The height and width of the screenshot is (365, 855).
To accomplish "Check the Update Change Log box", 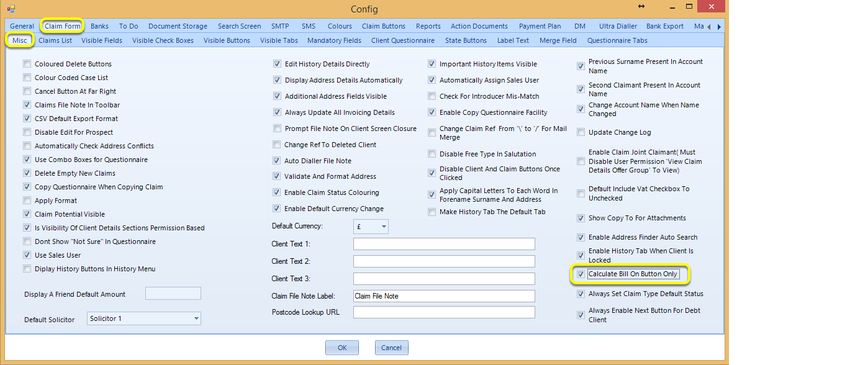I will (581, 132).
